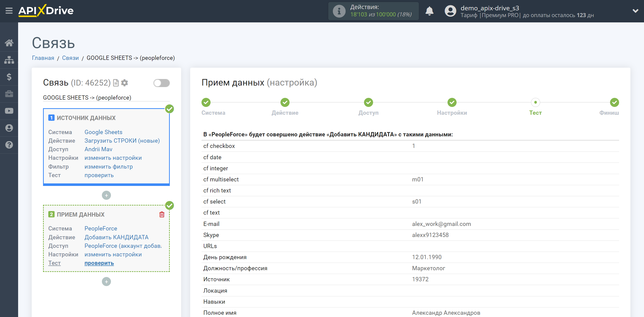Select cf multiselect value m01

point(418,179)
